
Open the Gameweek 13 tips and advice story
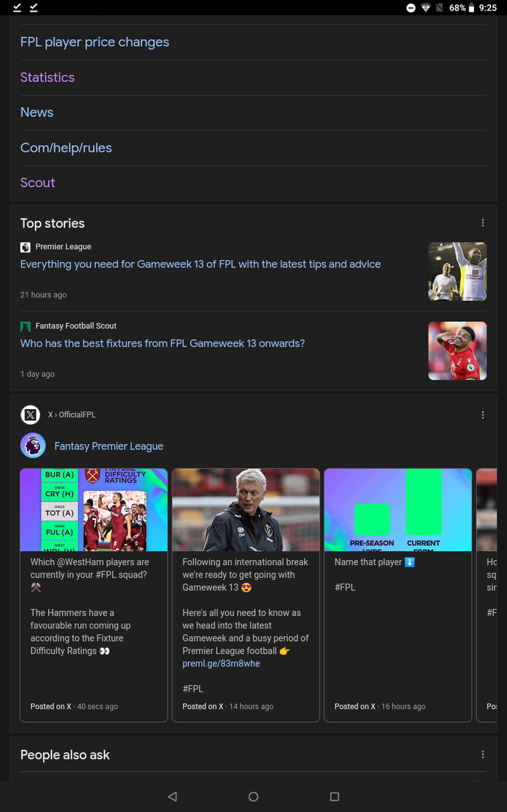201,264
